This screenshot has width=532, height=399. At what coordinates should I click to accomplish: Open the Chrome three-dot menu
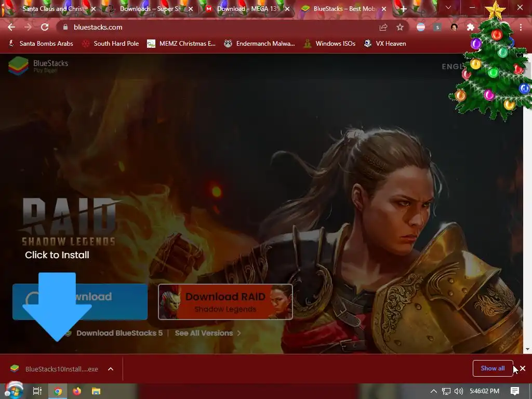click(x=521, y=27)
